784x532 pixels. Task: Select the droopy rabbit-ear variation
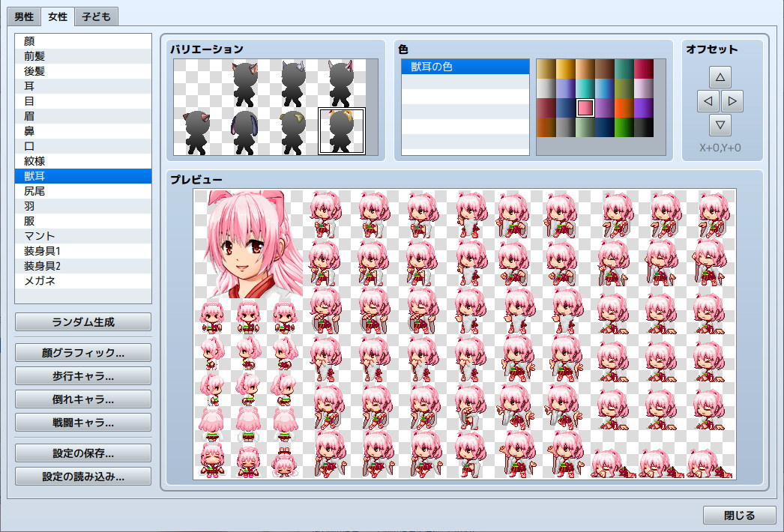tap(244, 129)
